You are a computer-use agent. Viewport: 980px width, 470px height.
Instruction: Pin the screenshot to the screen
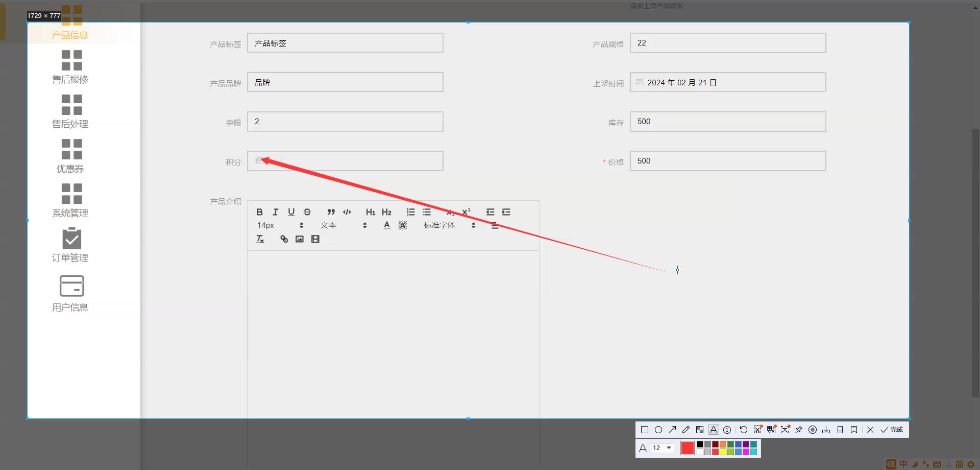pyautogui.click(x=799, y=430)
